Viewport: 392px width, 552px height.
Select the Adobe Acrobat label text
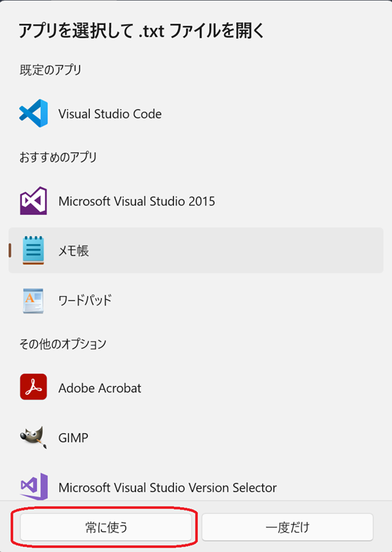(99, 388)
